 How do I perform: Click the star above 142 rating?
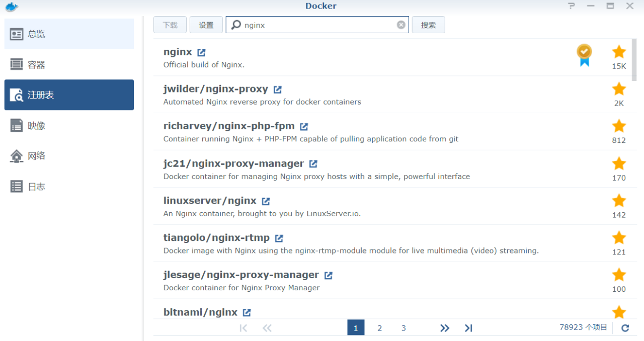(619, 201)
